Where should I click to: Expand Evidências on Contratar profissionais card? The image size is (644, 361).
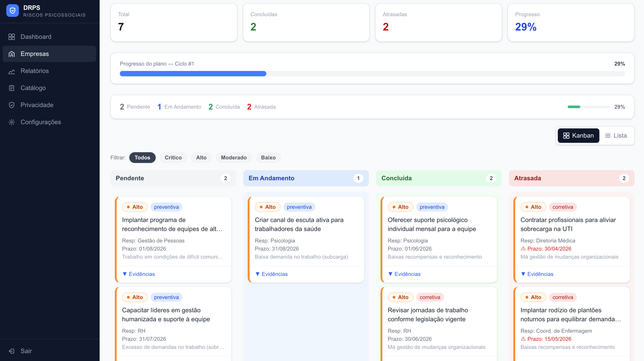click(x=537, y=274)
